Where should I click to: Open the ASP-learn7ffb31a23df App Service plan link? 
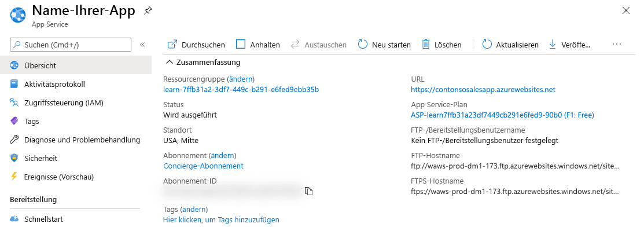(x=502, y=115)
